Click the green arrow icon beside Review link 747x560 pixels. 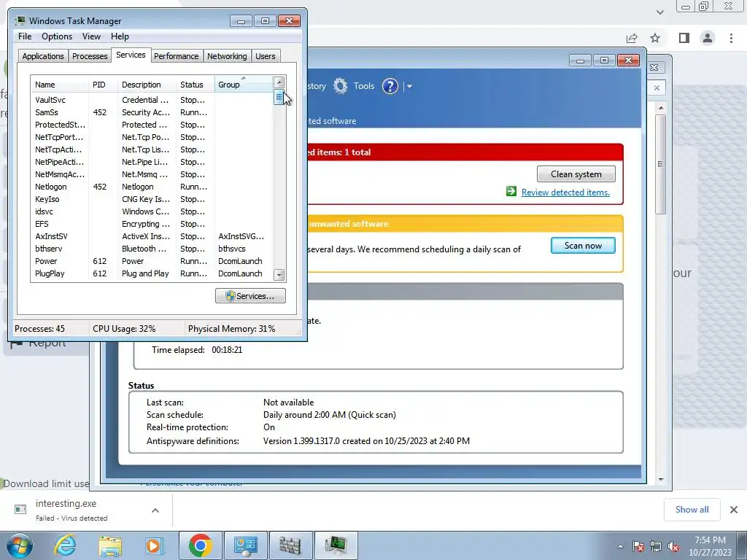point(511,192)
